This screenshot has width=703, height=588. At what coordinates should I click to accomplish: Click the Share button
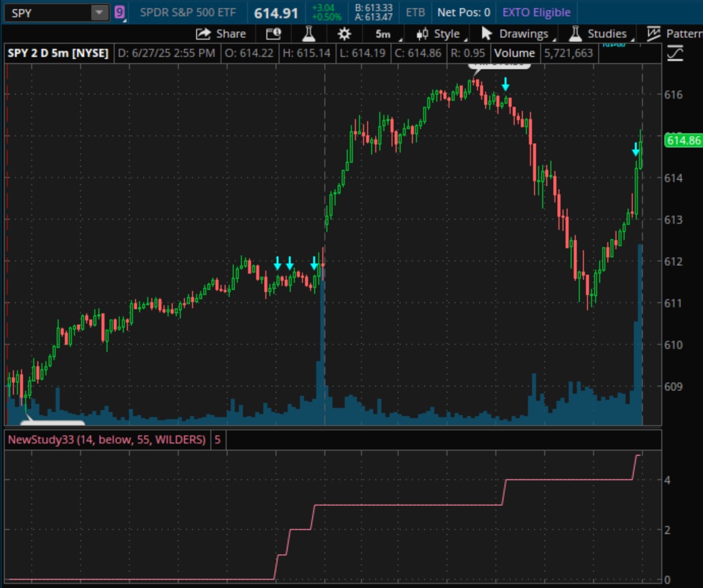221,34
